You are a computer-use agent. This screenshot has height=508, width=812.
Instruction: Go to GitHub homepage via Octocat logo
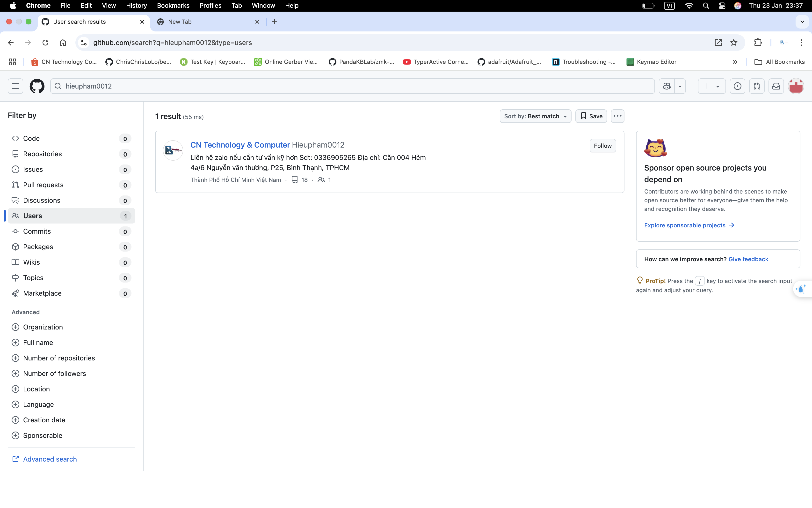[x=37, y=86]
